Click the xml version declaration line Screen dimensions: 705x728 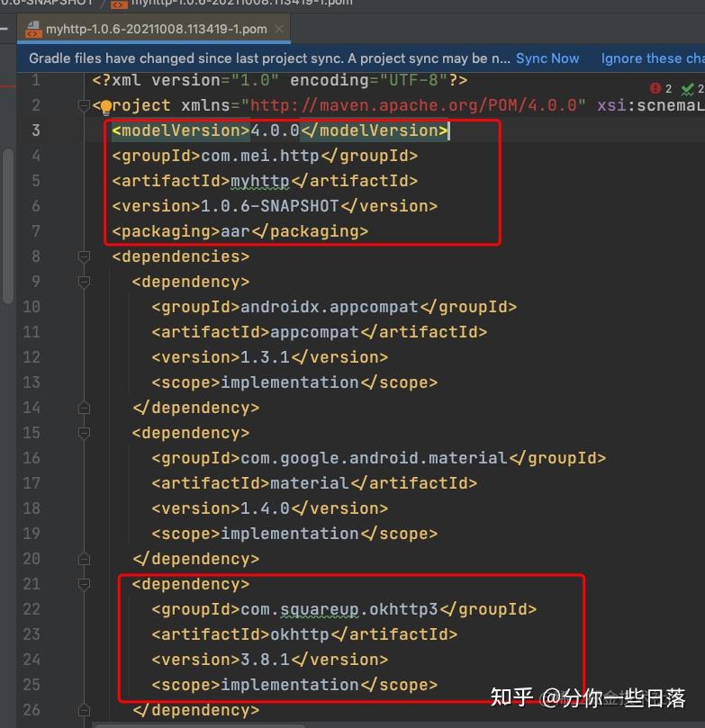(x=280, y=80)
